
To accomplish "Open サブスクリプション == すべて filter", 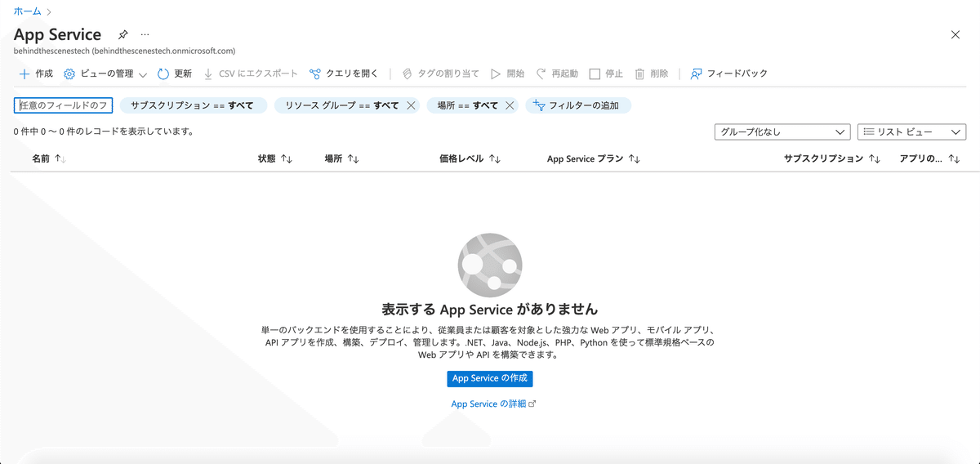I will [193, 105].
